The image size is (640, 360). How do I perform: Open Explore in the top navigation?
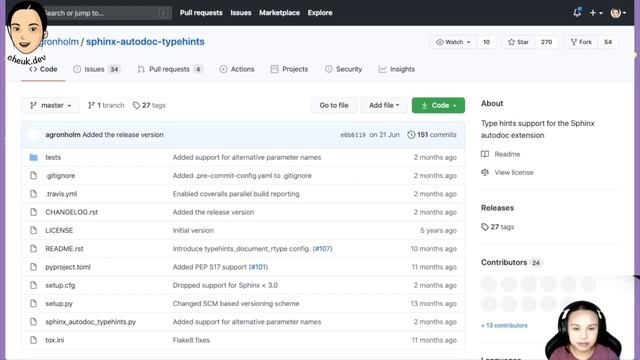click(x=320, y=13)
